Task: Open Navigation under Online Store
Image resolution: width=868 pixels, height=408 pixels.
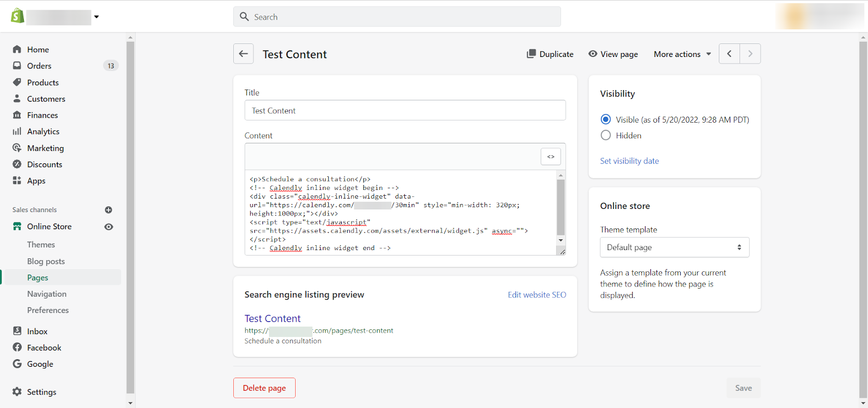Action: click(x=47, y=294)
